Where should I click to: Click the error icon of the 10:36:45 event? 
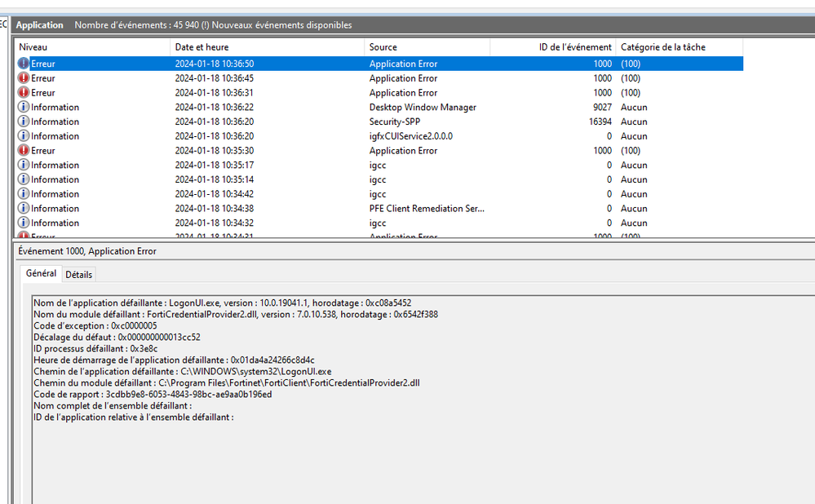click(24, 78)
